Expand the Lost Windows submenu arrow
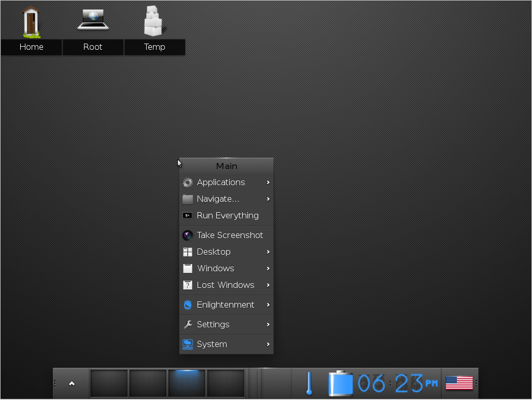Viewport: 532px width, 400px height. pyautogui.click(x=268, y=285)
